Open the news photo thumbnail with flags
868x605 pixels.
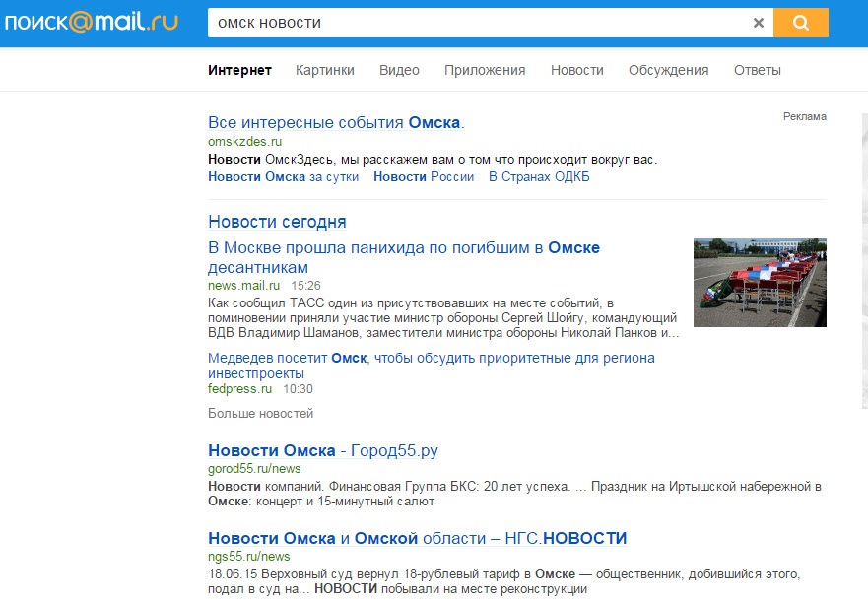(760, 282)
